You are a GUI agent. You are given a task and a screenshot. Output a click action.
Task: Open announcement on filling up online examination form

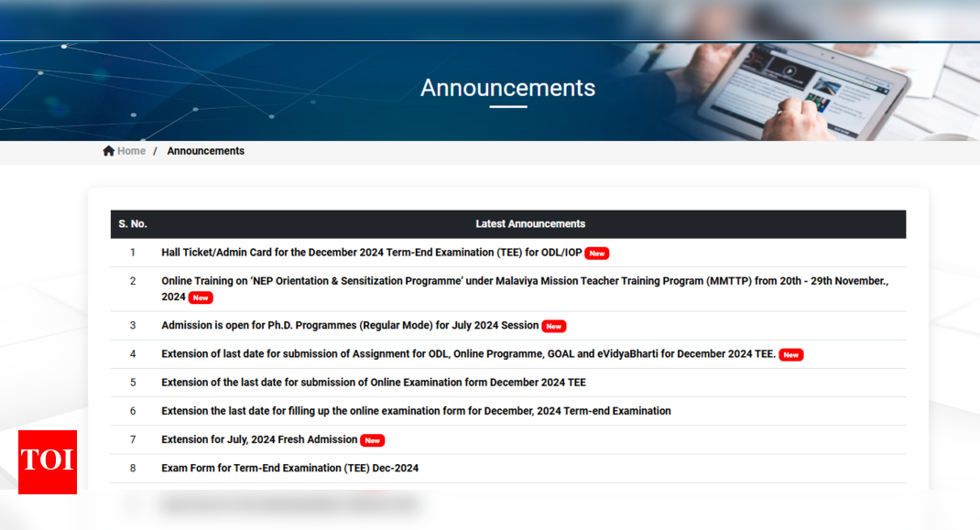point(416,411)
